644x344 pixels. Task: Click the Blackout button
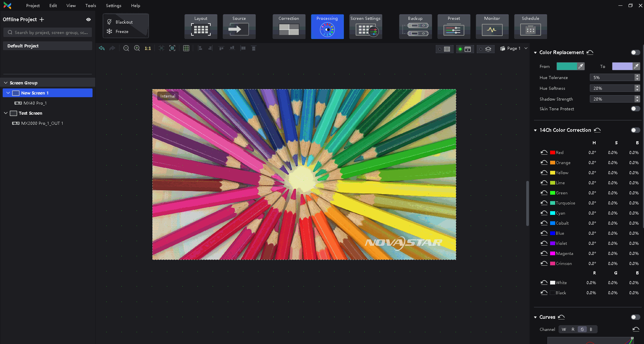120,22
